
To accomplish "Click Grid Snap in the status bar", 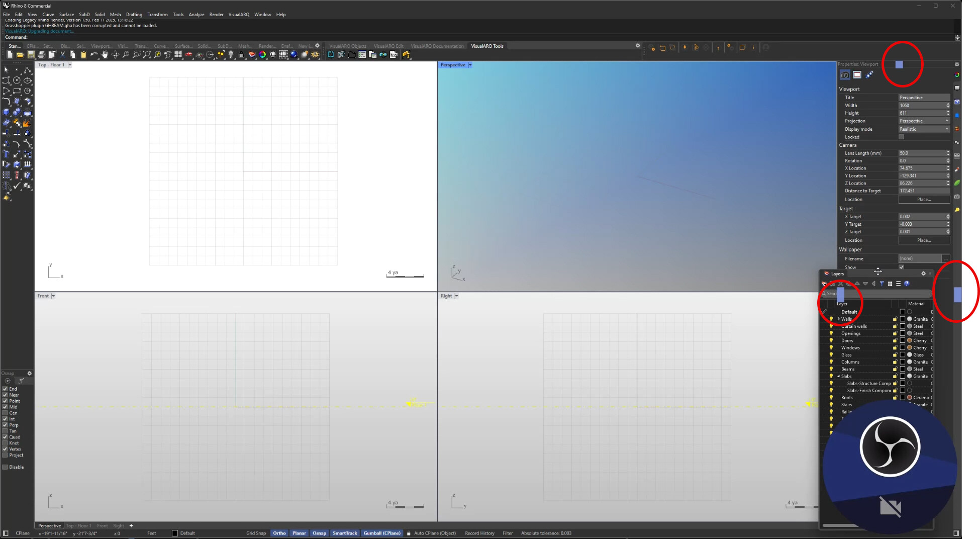I will click(256, 533).
